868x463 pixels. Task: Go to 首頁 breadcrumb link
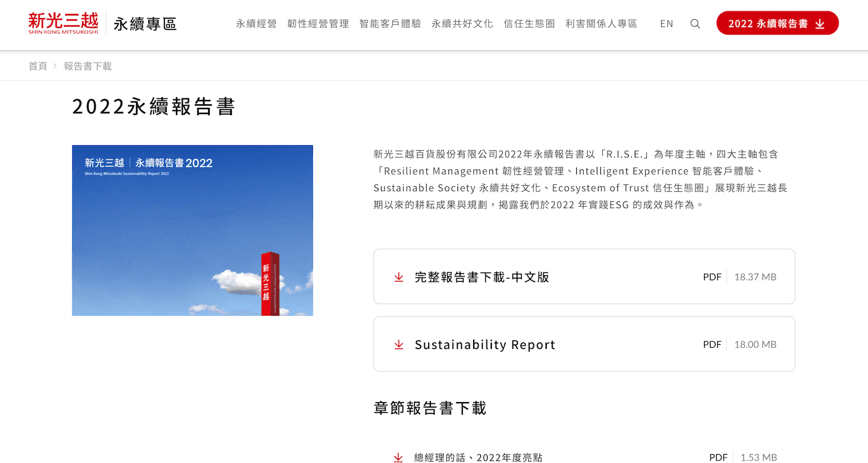pyautogui.click(x=37, y=66)
